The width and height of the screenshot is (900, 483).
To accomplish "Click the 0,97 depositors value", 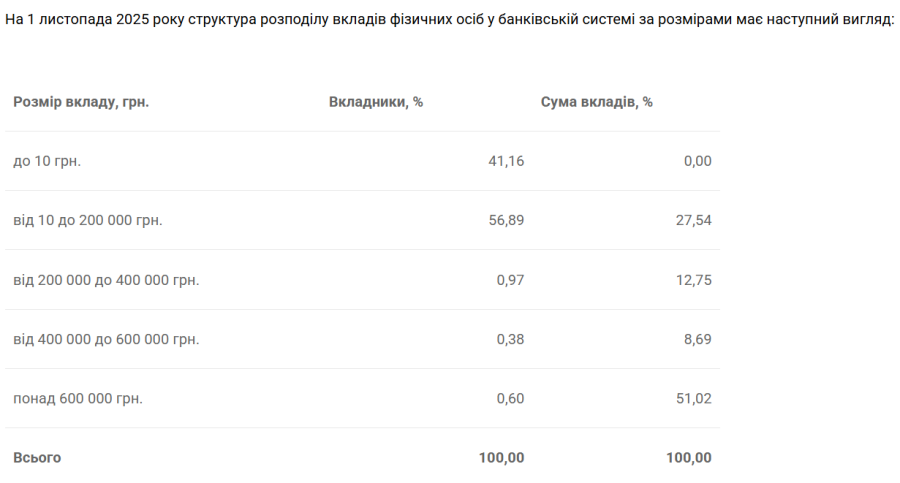I will pos(510,280).
